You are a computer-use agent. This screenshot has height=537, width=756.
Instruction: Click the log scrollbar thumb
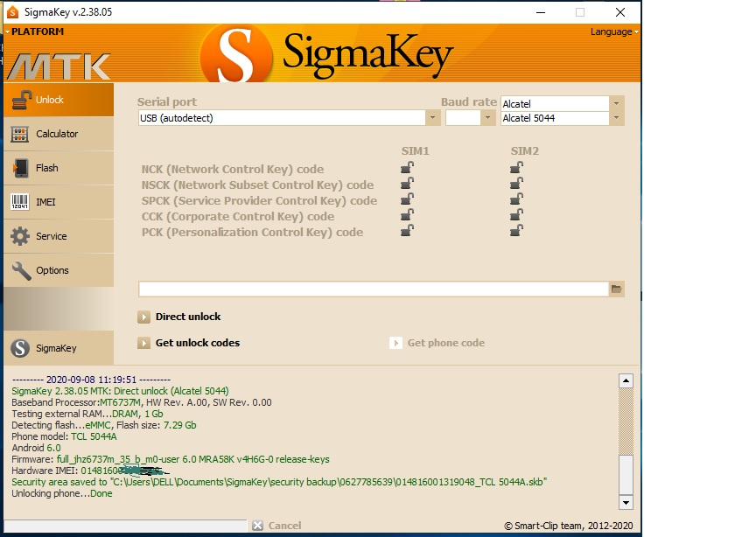626,474
